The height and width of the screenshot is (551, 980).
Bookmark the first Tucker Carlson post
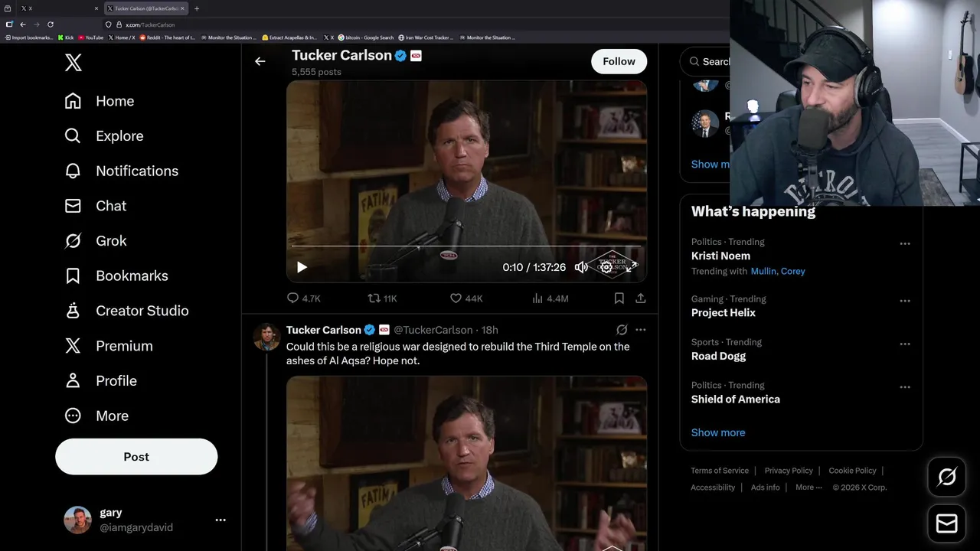point(619,298)
